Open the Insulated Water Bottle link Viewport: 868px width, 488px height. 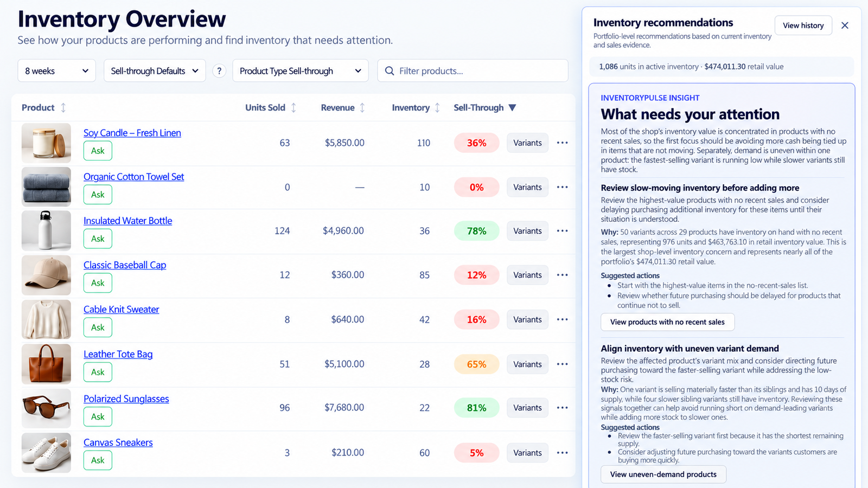click(127, 221)
